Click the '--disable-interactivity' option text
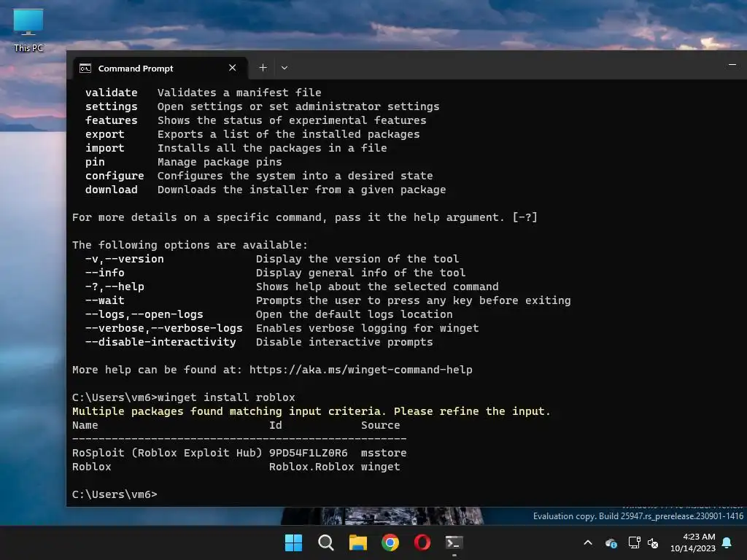The height and width of the screenshot is (560, 747). click(160, 342)
